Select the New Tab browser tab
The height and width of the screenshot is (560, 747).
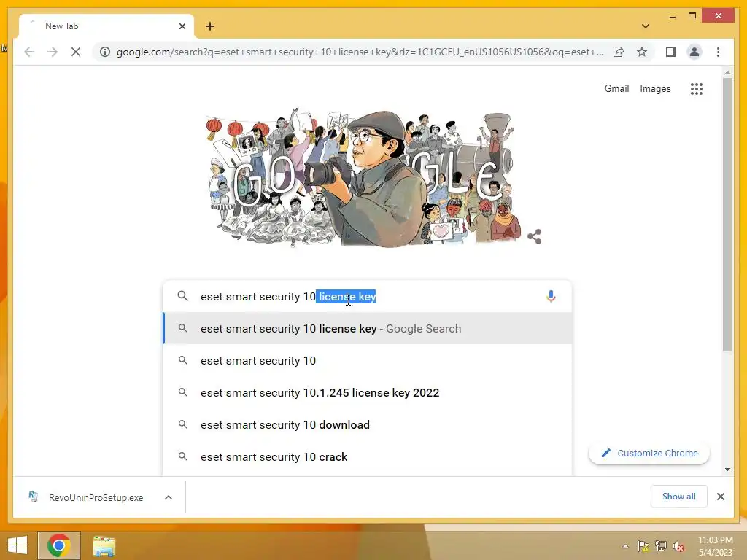tap(107, 26)
